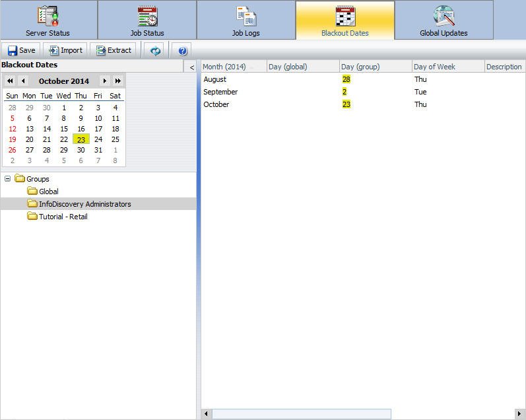Viewport: 526px width, 420px height.
Task: Click highlighted day 28 in Day (group)
Action: pyautogui.click(x=346, y=79)
